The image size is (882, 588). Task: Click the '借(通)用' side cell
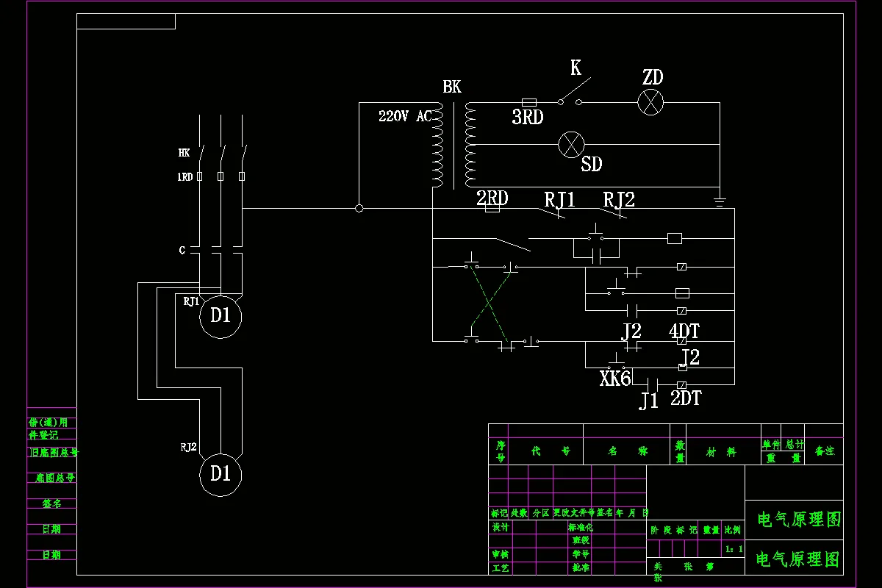click(x=52, y=423)
